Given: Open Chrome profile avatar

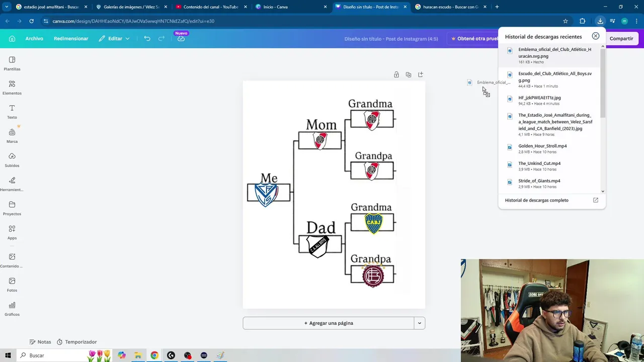Looking at the screenshot, I should click(x=624, y=21).
